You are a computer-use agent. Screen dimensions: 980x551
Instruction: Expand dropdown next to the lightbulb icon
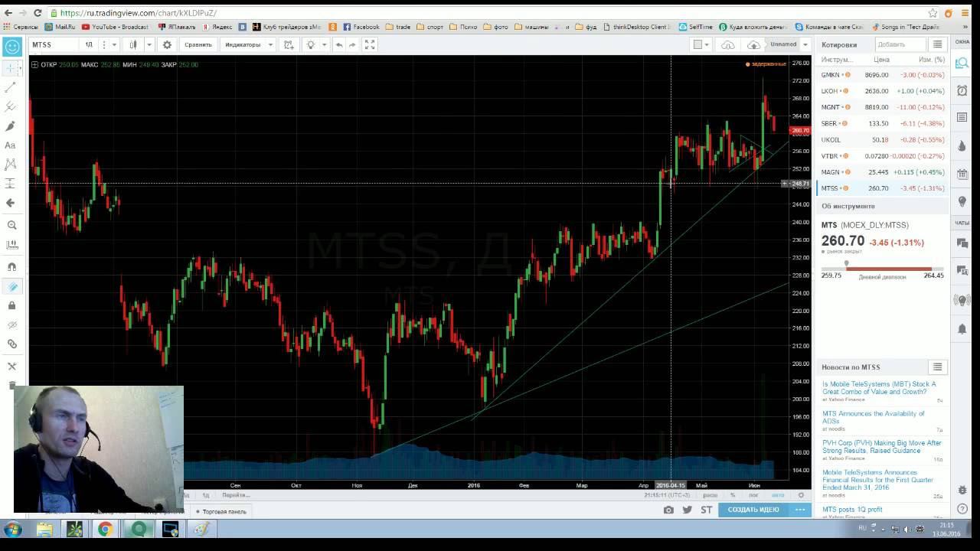(x=324, y=44)
